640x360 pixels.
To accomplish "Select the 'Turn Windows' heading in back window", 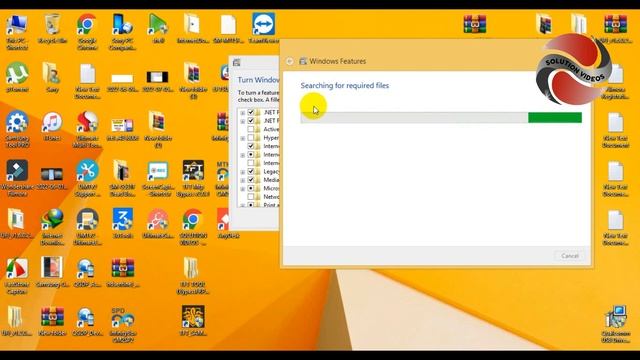I will [x=258, y=80].
